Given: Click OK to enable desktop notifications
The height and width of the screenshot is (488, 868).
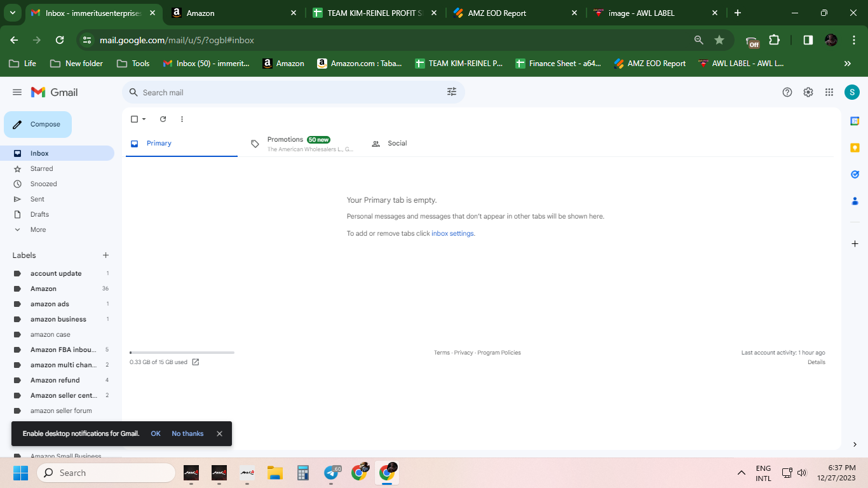Looking at the screenshot, I should coord(156,433).
